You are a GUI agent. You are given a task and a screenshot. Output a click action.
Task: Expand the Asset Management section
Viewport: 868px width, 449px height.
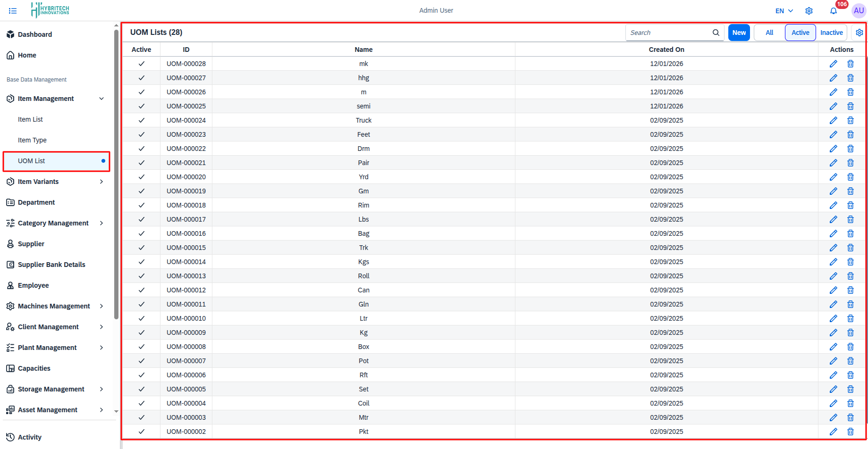click(101, 410)
